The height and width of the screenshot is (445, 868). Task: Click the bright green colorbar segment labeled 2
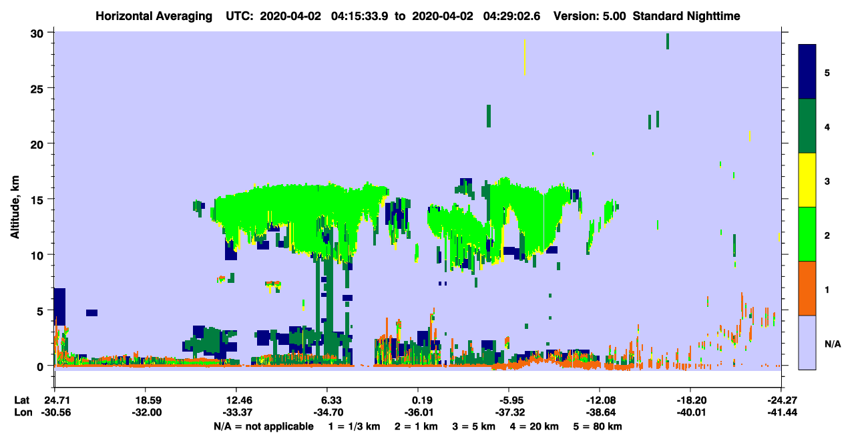tap(807, 234)
